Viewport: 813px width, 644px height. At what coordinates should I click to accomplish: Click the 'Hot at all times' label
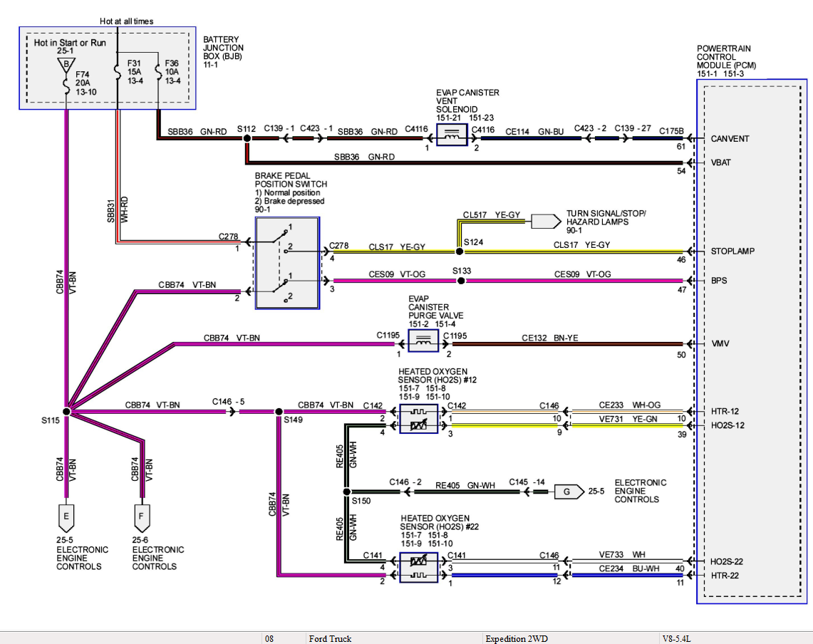127,21
